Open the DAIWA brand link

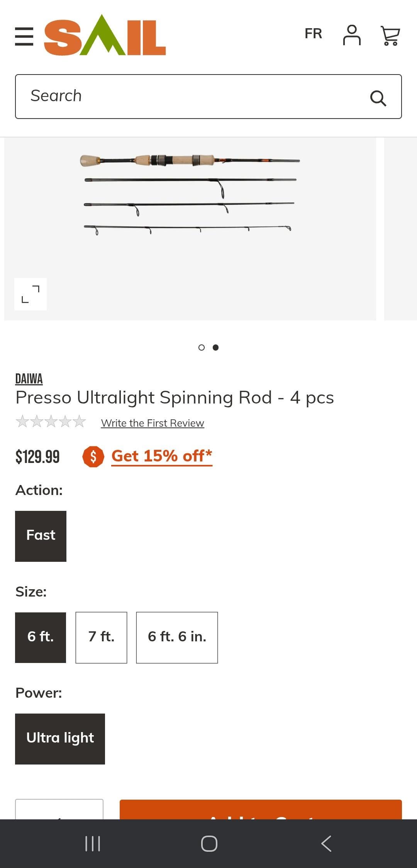(29, 379)
